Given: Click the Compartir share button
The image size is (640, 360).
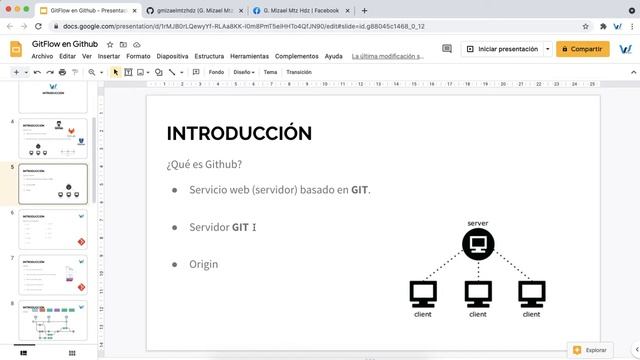Looking at the screenshot, I should tap(582, 49).
